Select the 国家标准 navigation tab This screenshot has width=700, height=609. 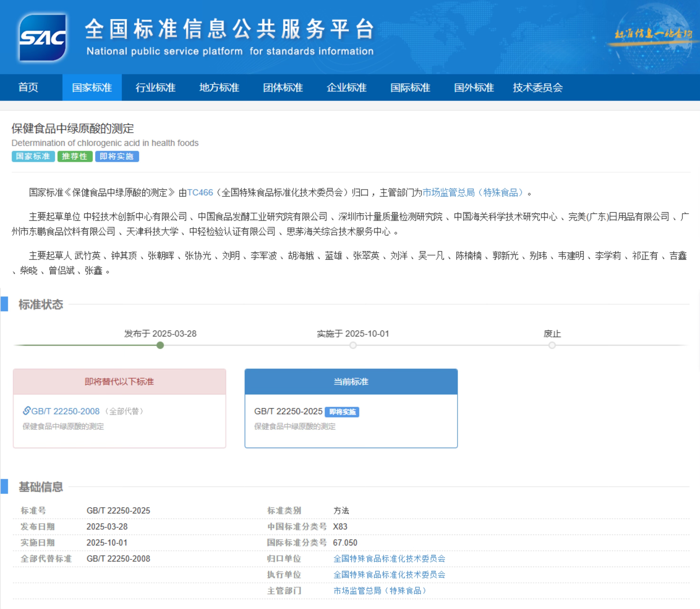click(92, 87)
